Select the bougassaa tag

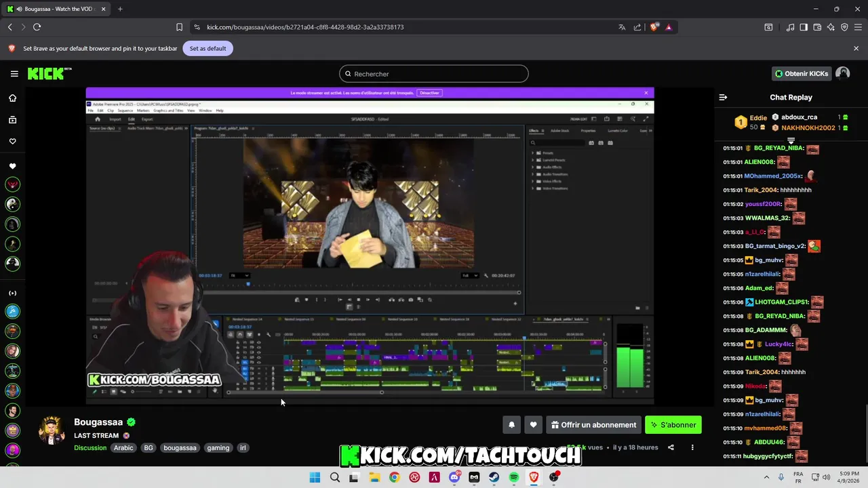tap(180, 448)
